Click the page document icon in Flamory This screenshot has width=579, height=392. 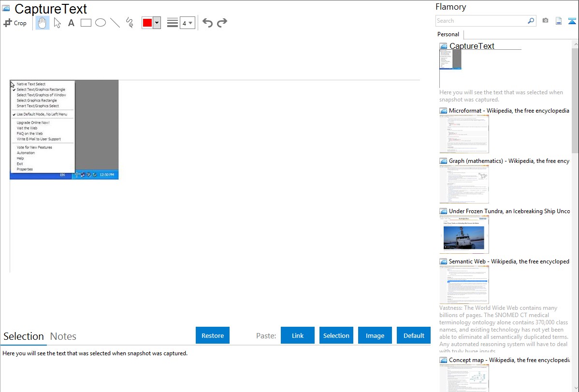click(x=559, y=21)
